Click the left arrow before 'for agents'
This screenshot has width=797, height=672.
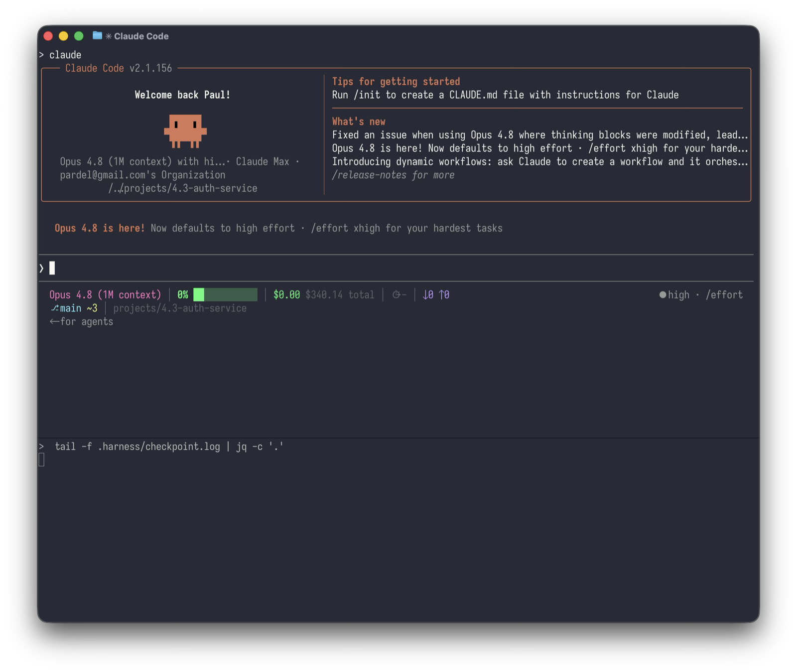[54, 322]
